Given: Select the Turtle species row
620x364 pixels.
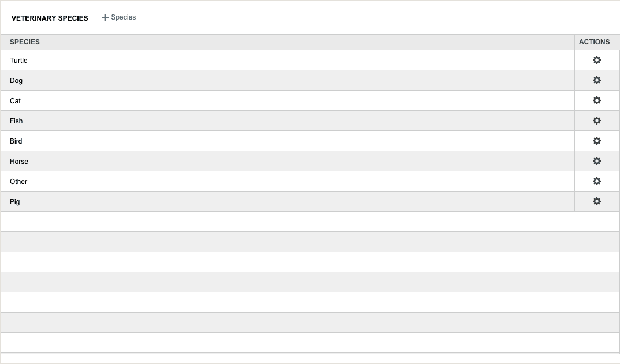Looking at the screenshot, I should pos(18,61).
